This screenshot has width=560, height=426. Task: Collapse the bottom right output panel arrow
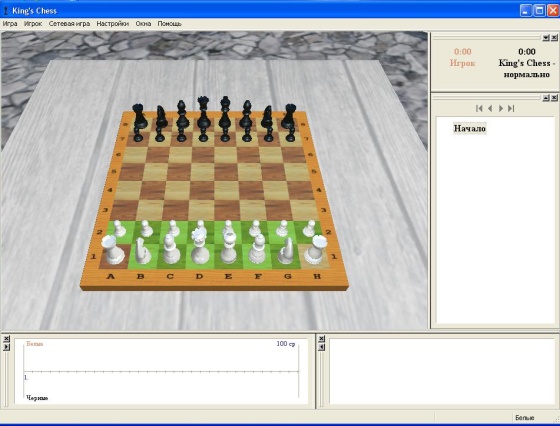tap(321, 347)
